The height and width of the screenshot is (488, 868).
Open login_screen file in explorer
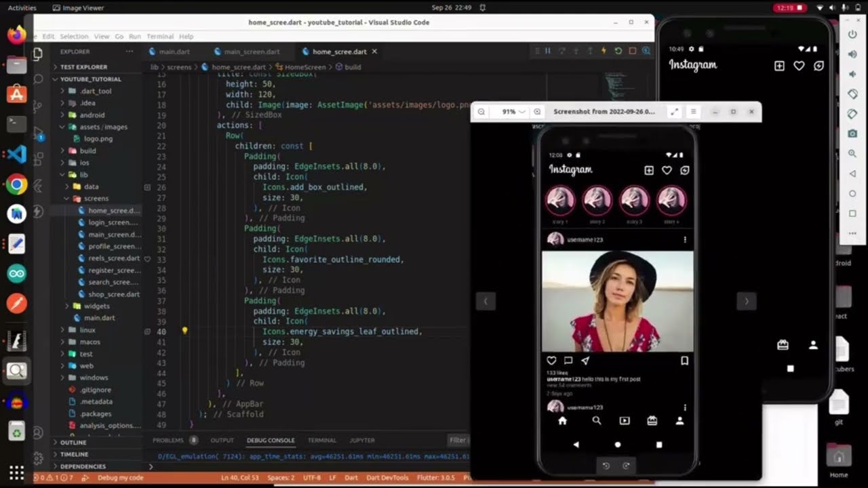point(113,222)
